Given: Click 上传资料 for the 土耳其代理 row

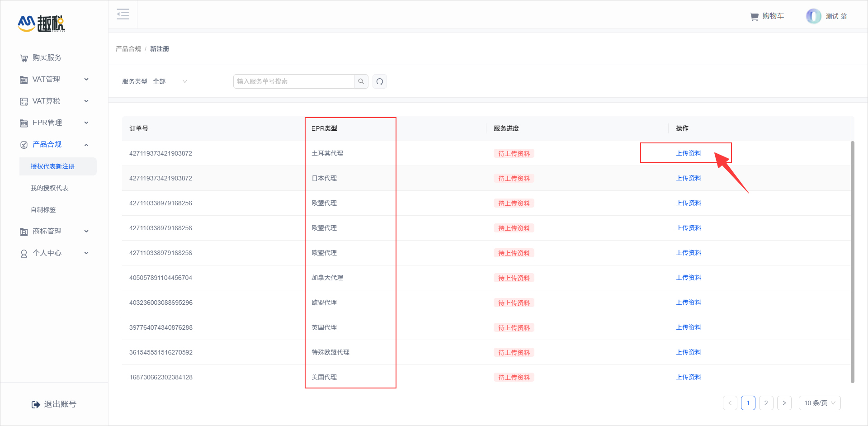Looking at the screenshot, I should 688,153.
